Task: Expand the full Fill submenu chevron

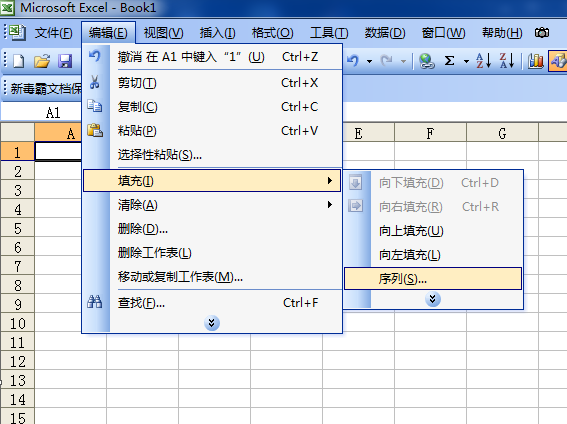Action: [x=432, y=299]
